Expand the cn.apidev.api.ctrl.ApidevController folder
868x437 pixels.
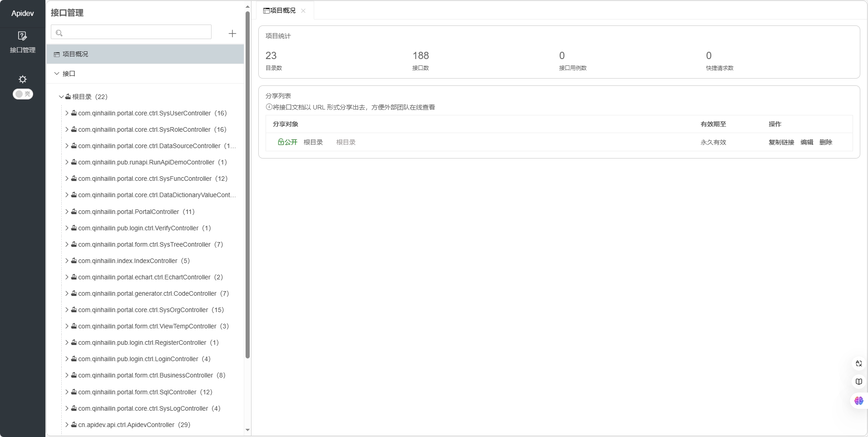pyautogui.click(x=67, y=425)
